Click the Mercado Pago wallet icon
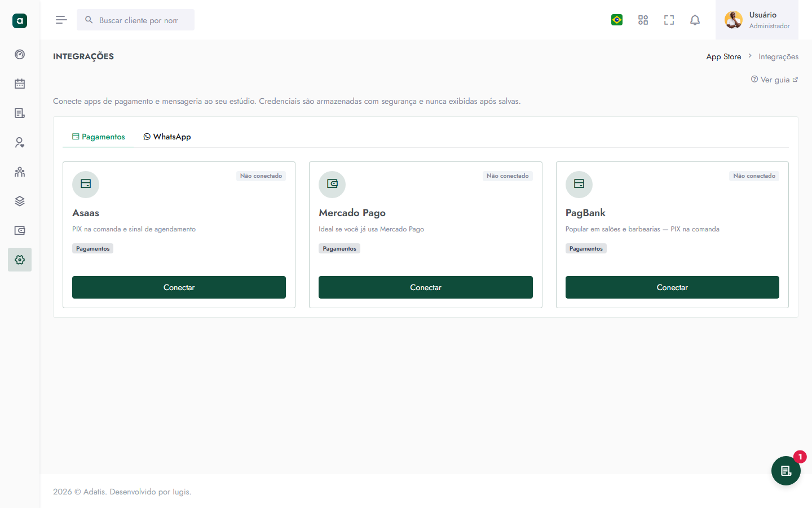Screen dimensions: 812x508 point(332,185)
